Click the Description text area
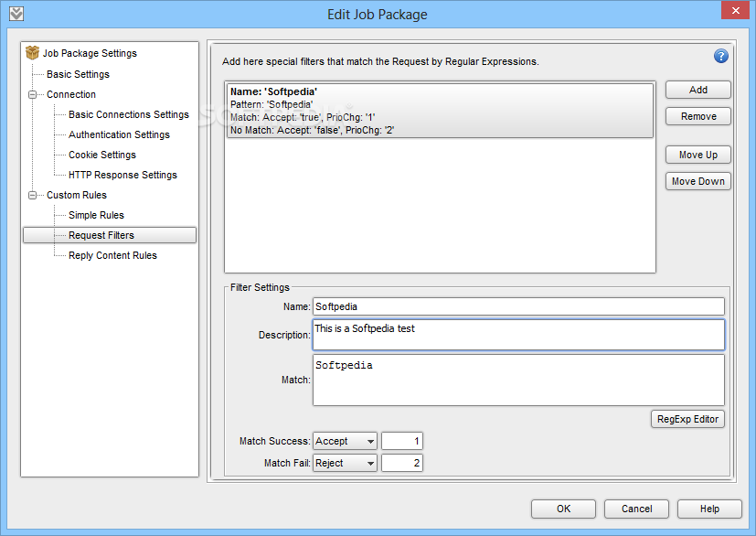 pyautogui.click(x=519, y=335)
